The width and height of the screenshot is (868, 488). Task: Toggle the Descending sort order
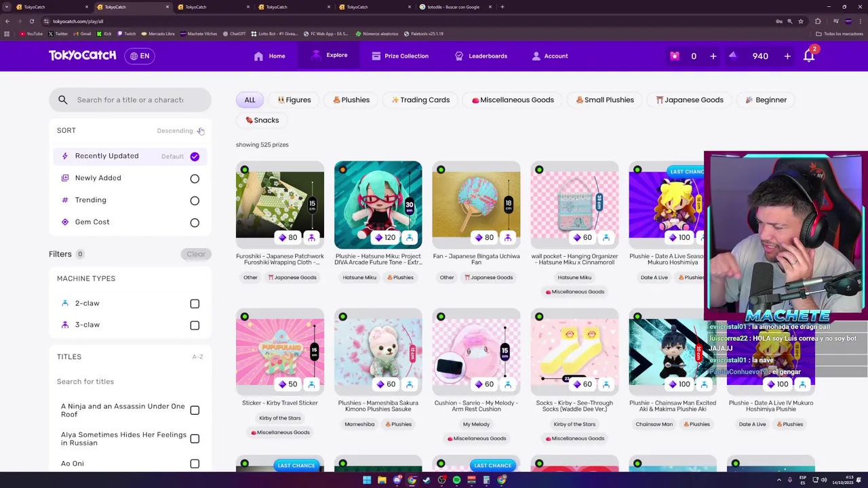coord(180,131)
